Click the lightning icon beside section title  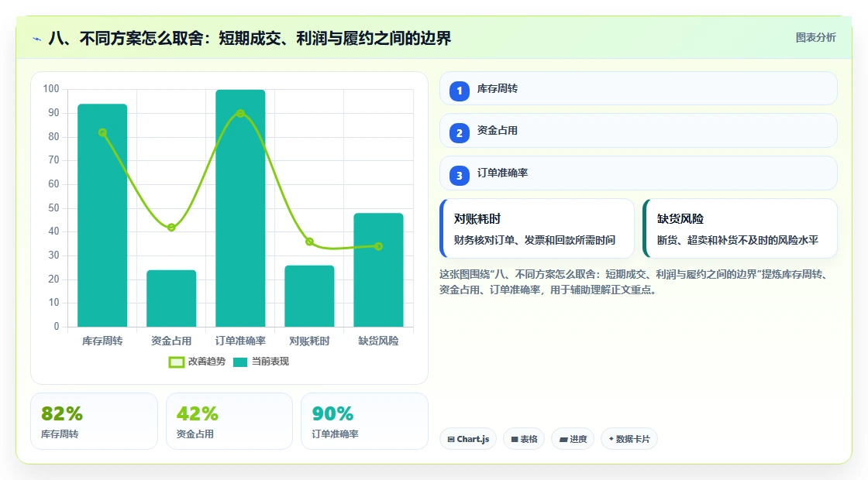[37, 39]
